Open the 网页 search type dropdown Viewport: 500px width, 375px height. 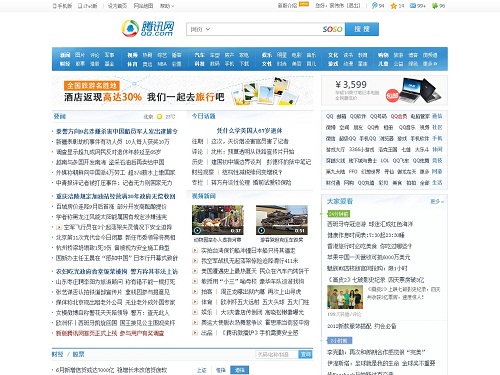200,29
